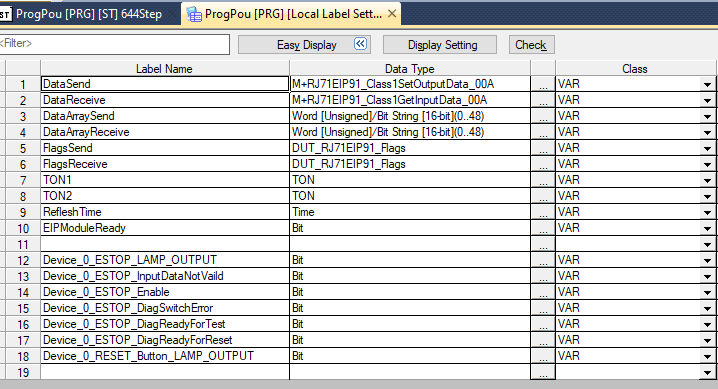Image resolution: width=718 pixels, height=389 pixels.
Task: Click the Local Label Setting tab icon
Action: pos(194,15)
